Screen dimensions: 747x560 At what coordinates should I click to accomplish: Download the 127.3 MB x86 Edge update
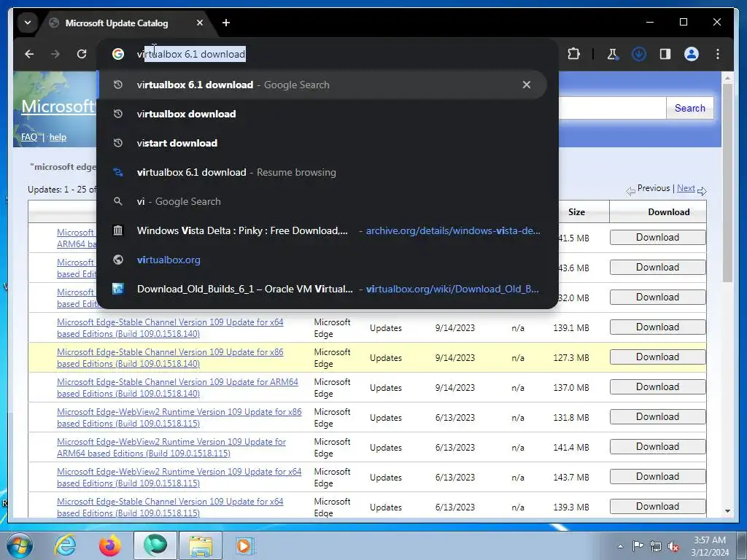(657, 357)
